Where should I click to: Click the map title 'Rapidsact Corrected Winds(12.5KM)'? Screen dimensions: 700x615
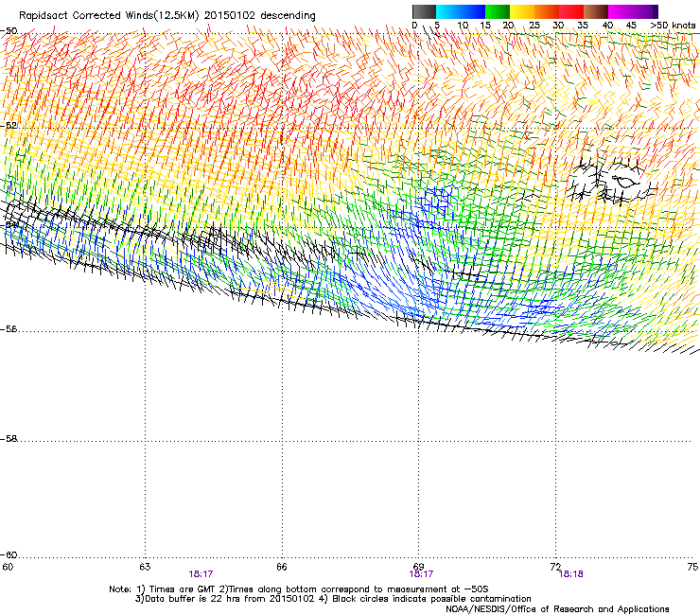109,16
